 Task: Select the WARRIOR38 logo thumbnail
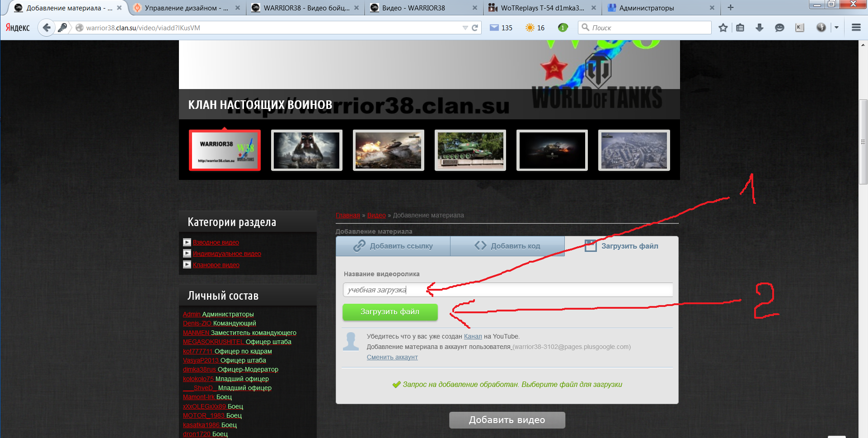[x=225, y=150]
